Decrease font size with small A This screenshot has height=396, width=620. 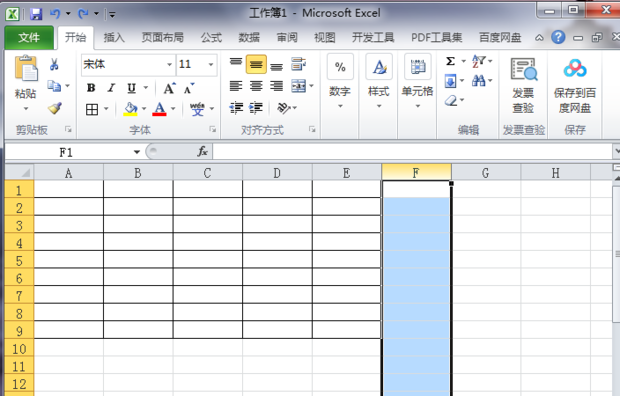189,88
